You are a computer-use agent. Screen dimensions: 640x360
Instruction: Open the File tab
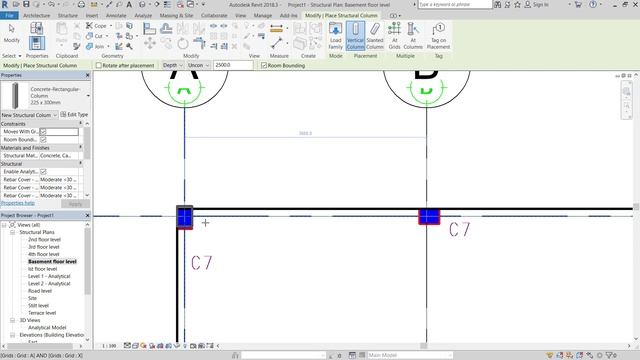(x=9, y=16)
